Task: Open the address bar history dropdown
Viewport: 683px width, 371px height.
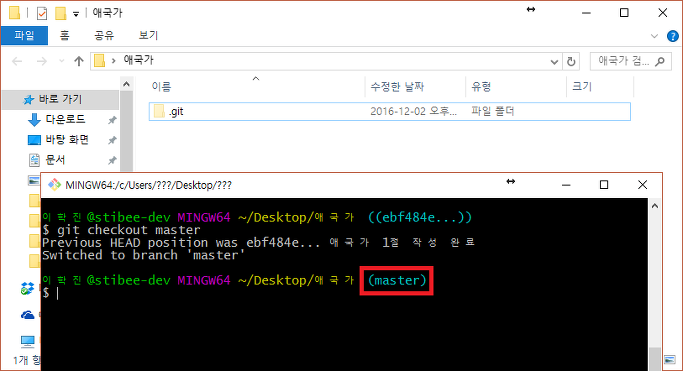Action: 554,62
